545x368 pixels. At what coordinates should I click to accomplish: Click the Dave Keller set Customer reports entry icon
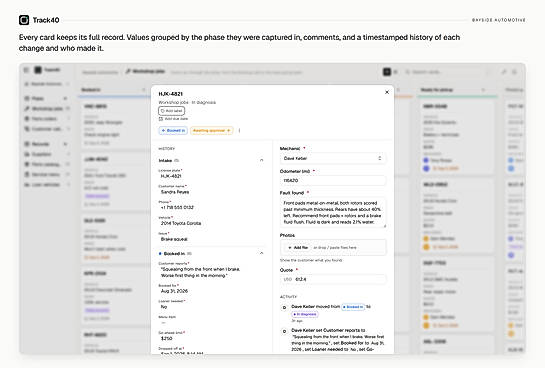tap(284, 331)
